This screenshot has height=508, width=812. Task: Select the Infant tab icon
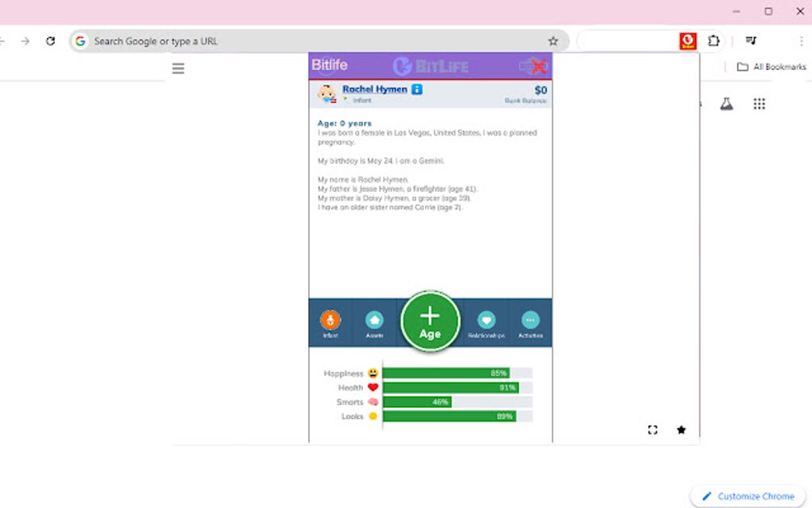[x=330, y=318]
